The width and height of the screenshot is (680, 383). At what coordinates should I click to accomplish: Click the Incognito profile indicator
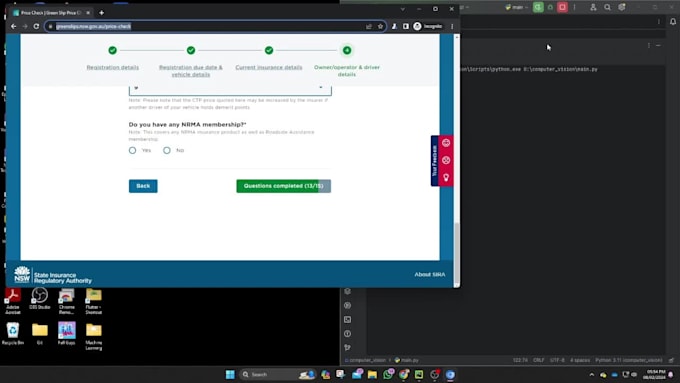point(428,26)
